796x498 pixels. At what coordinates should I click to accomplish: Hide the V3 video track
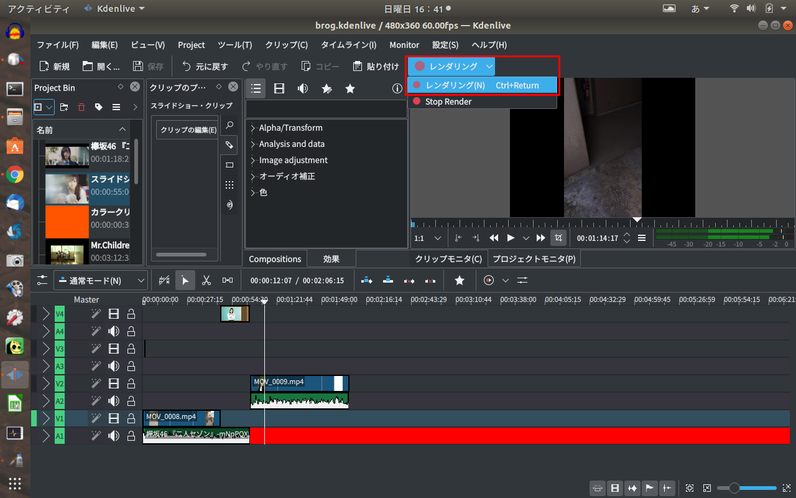[x=114, y=349]
